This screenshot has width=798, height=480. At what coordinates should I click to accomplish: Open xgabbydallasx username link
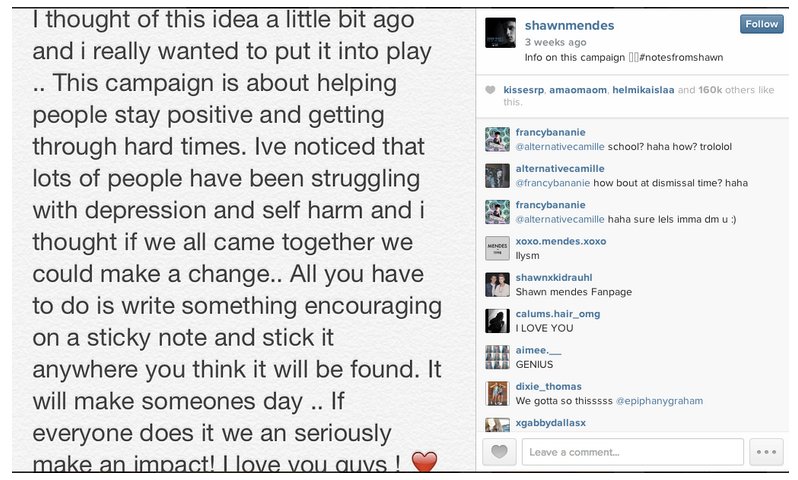point(550,422)
